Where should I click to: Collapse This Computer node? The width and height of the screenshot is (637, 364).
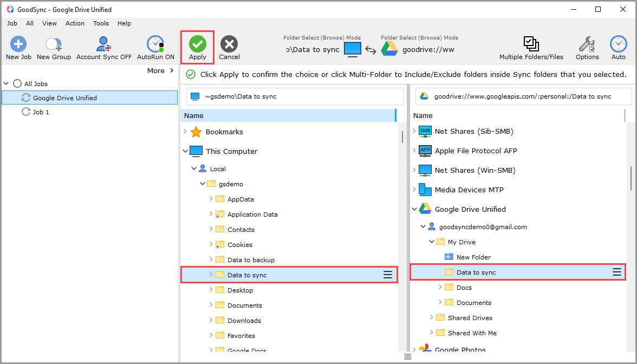[185, 151]
